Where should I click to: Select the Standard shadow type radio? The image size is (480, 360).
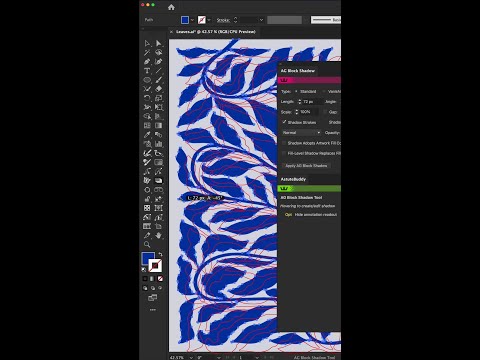pos(296,91)
